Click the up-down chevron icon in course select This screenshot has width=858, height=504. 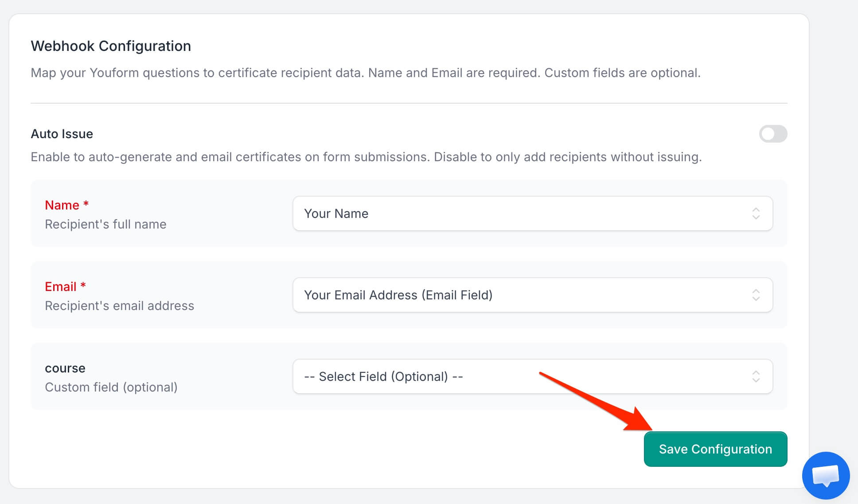[756, 376]
